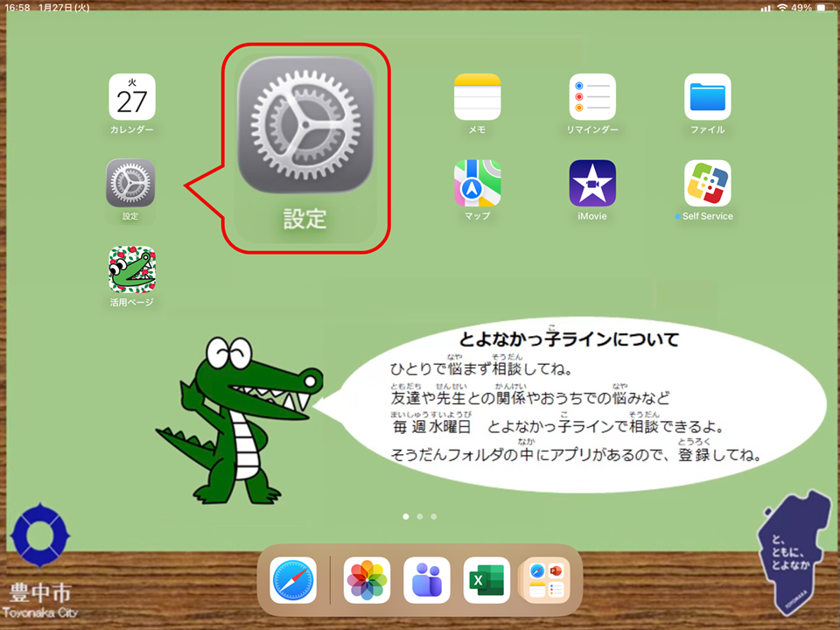Open the iMovie app
840x630 pixels.
click(592, 183)
